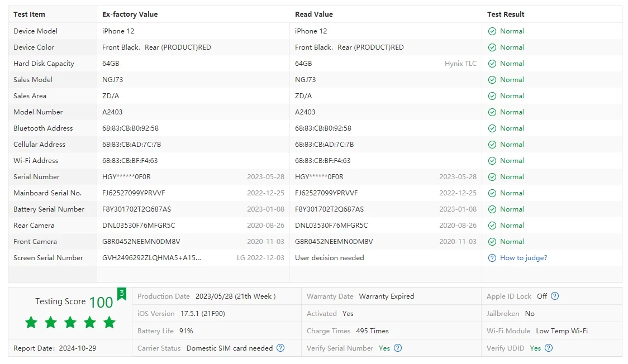Select read-value mainboard serial FJ62527099YPRVVF
Image resolution: width=628 pixels, height=364 pixels.
pyautogui.click(x=326, y=193)
